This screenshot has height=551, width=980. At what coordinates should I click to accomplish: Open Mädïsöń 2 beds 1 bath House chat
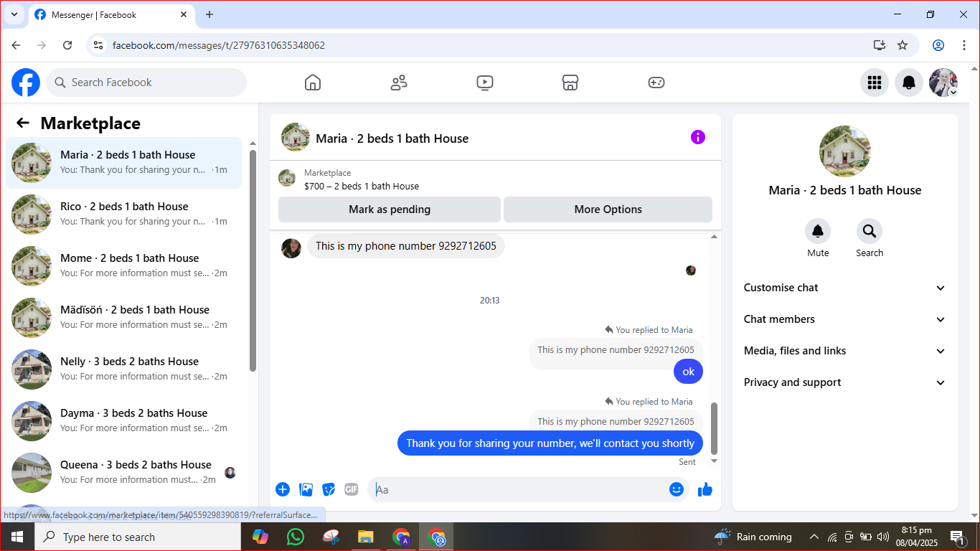click(x=124, y=318)
